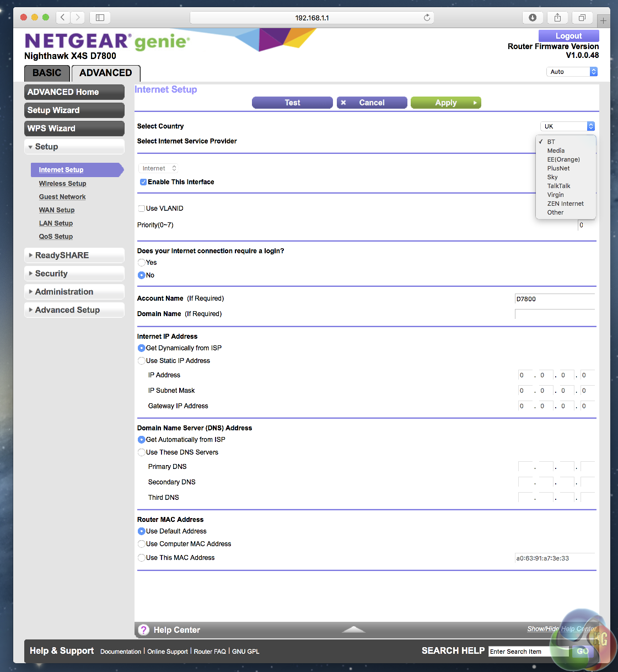Choose TalkTalk from the ISP list

pyautogui.click(x=566, y=186)
